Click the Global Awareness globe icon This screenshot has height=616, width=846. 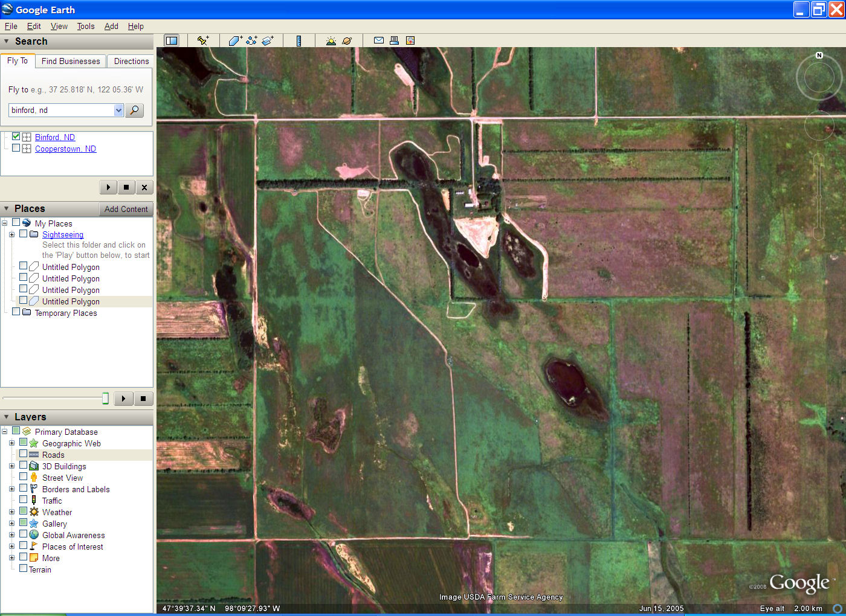tap(34, 535)
